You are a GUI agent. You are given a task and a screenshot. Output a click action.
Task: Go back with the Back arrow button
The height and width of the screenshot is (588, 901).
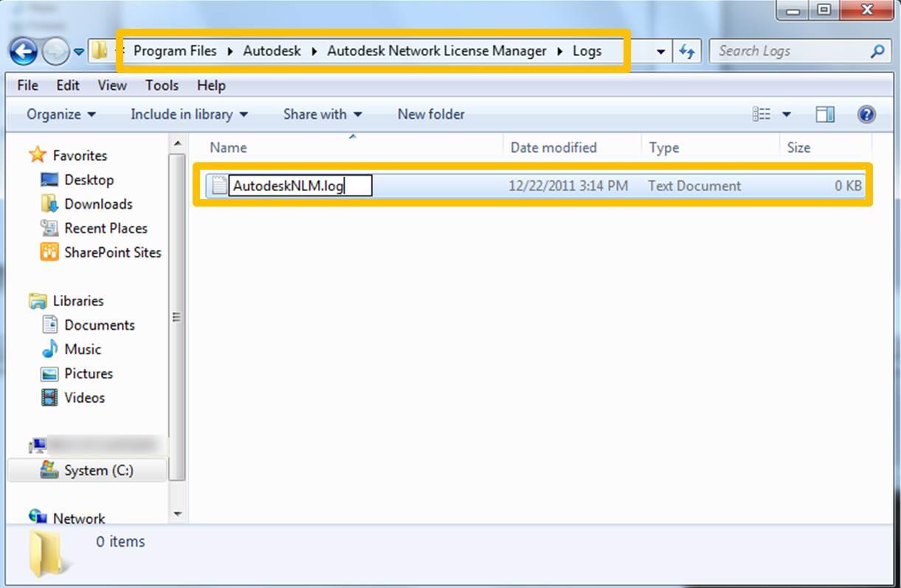click(24, 52)
